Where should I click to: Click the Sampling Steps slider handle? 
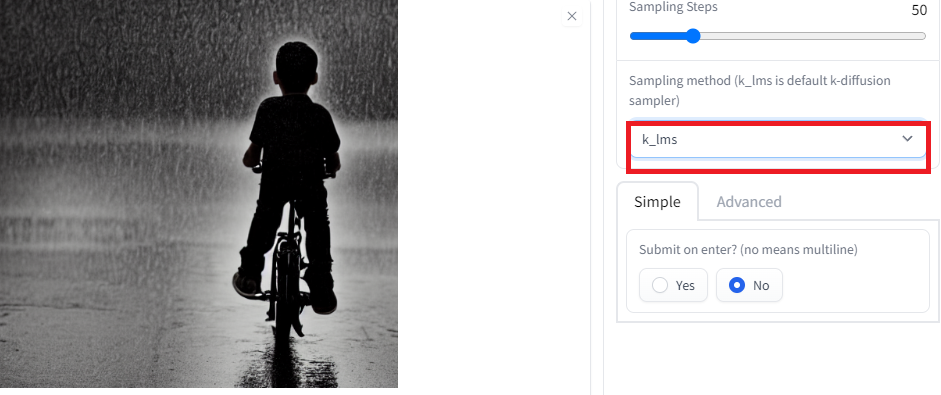693,36
